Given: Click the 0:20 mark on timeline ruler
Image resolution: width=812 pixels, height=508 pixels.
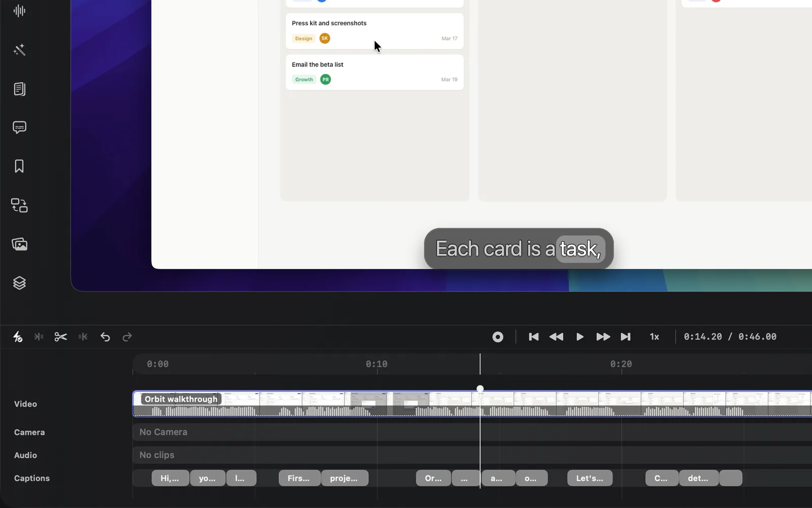Looking at the screenshot, I should tap(621, 364).
